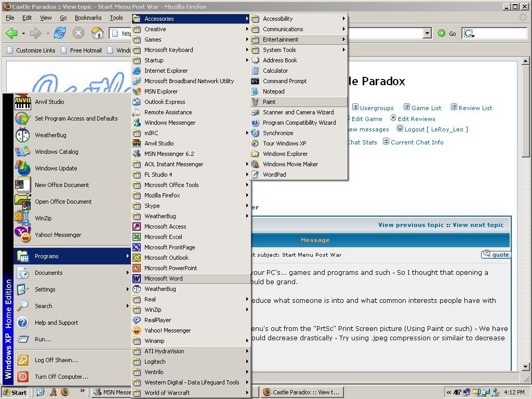Open Outlook Express
Image resolution: width=532 pixels, height=399 pixels.
(x=191, y=102)
